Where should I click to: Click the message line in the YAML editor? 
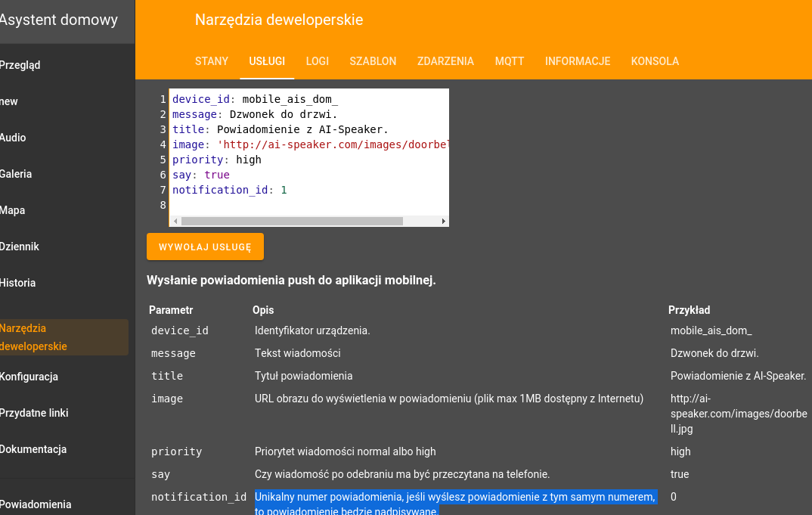pos(255,114)
